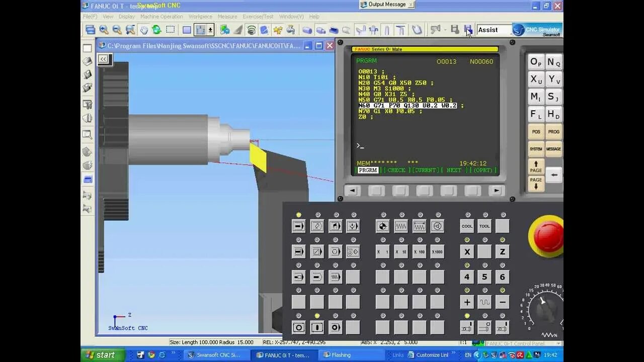Collapse the panel with the << button
The image size is (644, 362).
point(103,59)
